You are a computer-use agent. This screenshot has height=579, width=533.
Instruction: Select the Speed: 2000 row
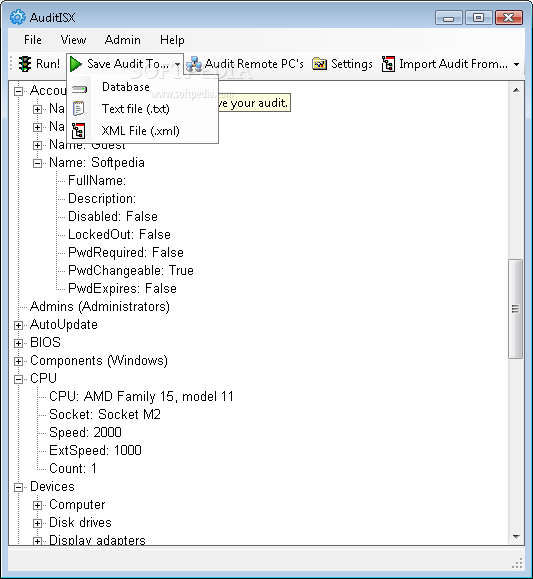(85, 432)
